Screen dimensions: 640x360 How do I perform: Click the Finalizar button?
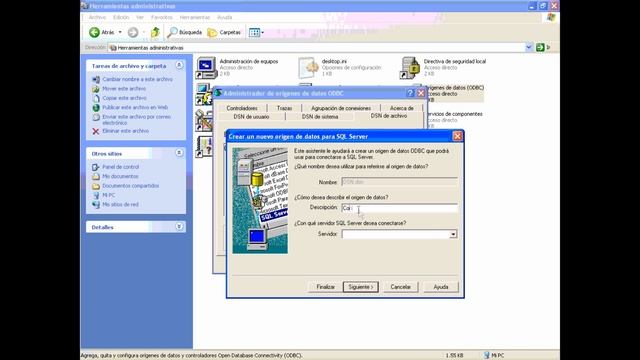(325, 287)
